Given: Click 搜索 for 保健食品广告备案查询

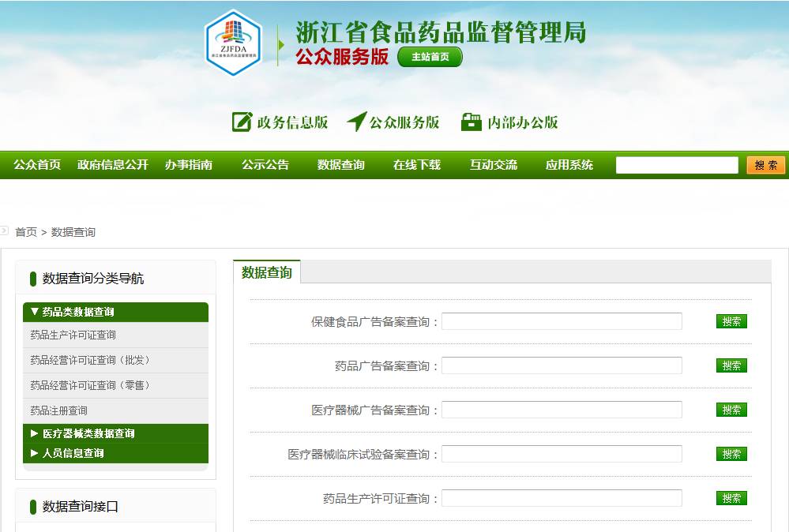Looking at the screenshot, I should pyautogui.click(x=731, y=321).
